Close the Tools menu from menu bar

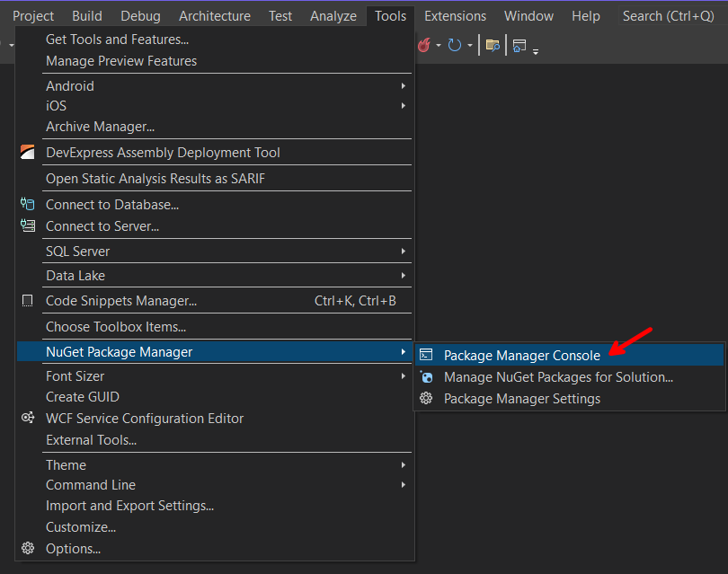(x=390, y=16)
